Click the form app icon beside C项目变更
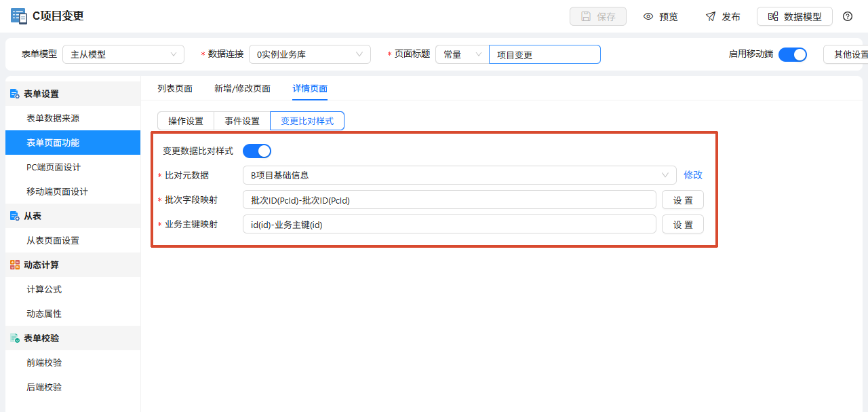 click(18, 16)
